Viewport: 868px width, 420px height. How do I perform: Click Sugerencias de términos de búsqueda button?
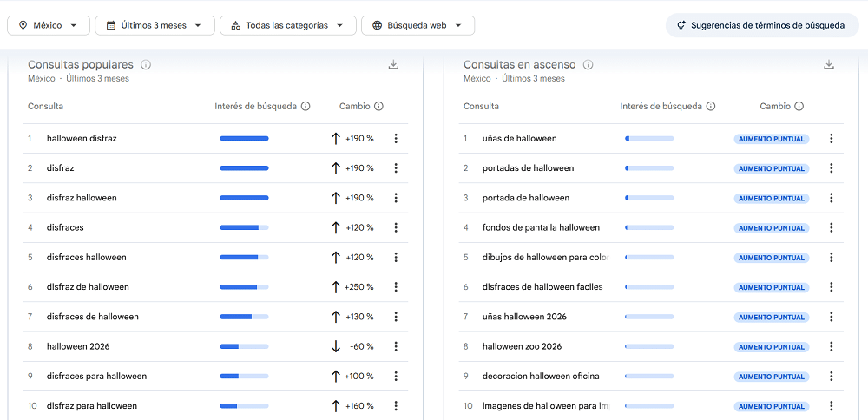762,25
